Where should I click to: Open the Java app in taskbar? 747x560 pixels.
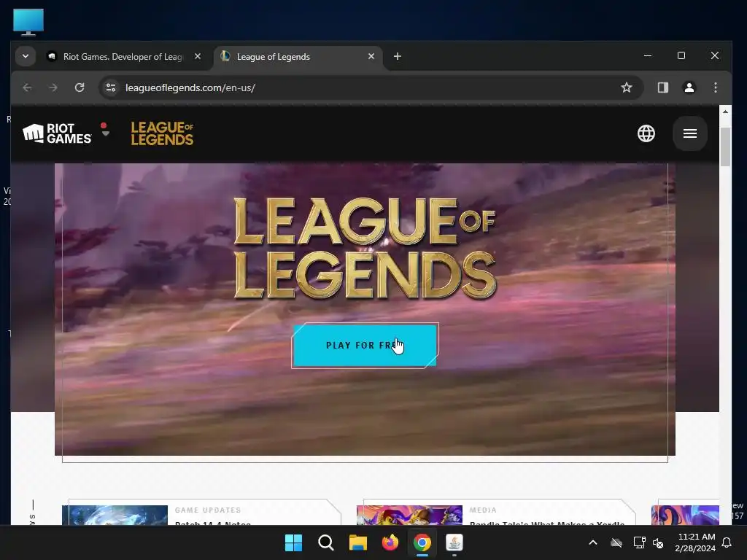pyautogui.click(x=454, y=542)
